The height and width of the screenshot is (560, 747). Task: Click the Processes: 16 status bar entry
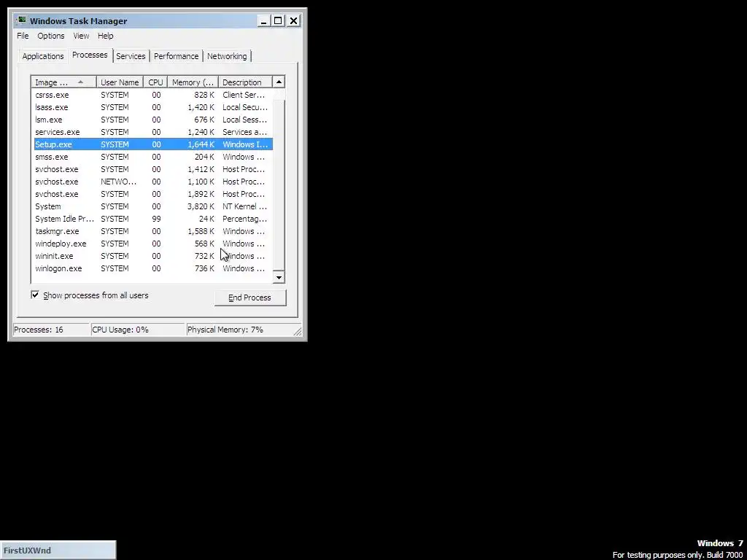(51, 330)
